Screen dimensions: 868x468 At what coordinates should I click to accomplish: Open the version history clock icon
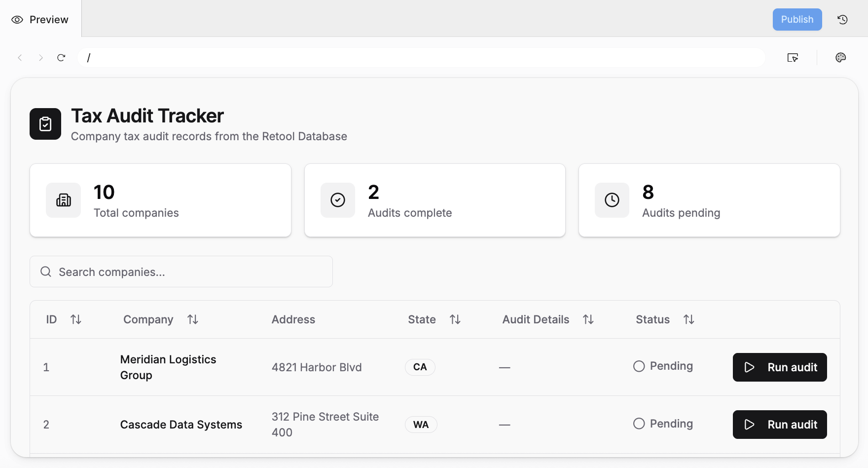click(x=842, y=20)
